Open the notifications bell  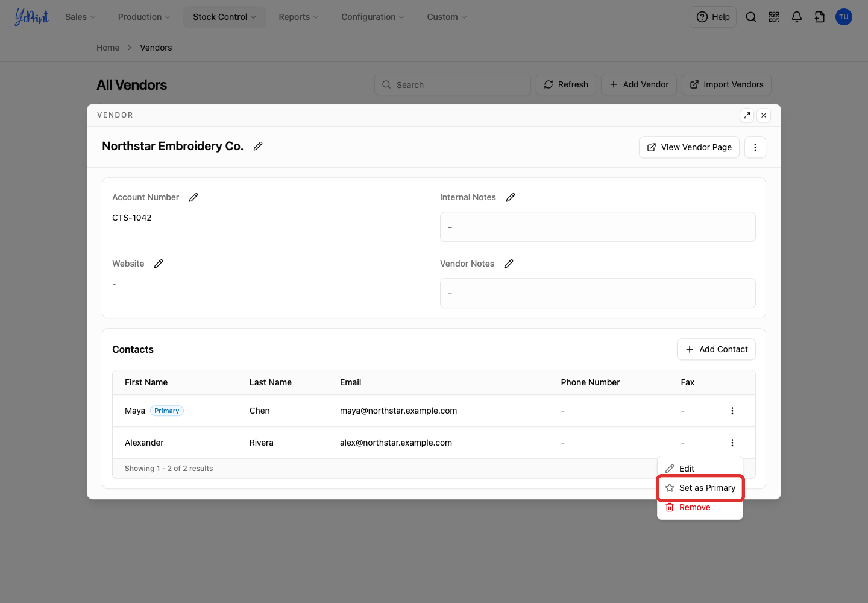coord(797,17)
